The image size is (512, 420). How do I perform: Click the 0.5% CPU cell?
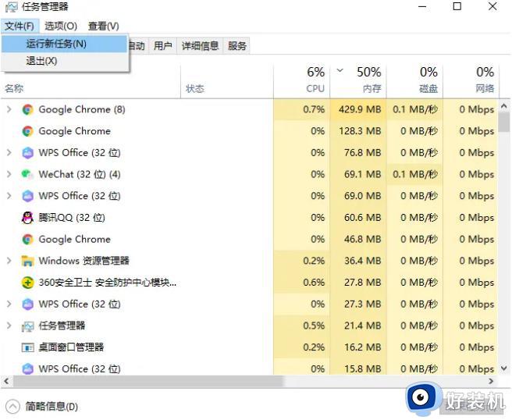point(302,326)
